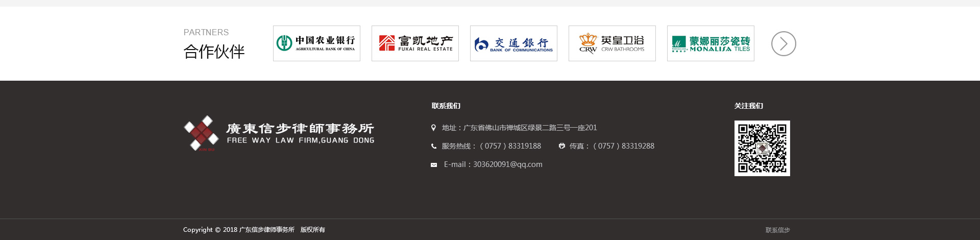Click the fax printer icon next to 传真
Screen dimensions: 980x240
(561, 146)
